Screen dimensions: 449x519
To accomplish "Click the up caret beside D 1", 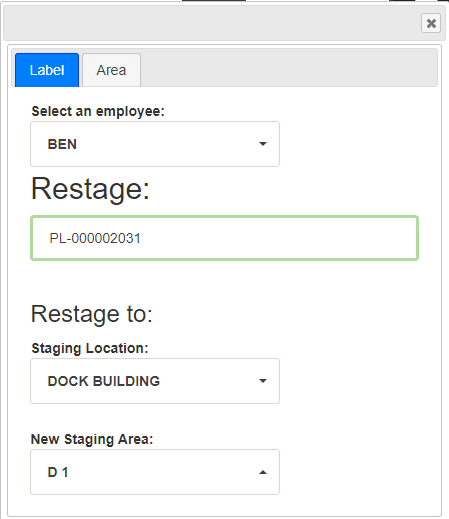I will [x=263, y=472].
